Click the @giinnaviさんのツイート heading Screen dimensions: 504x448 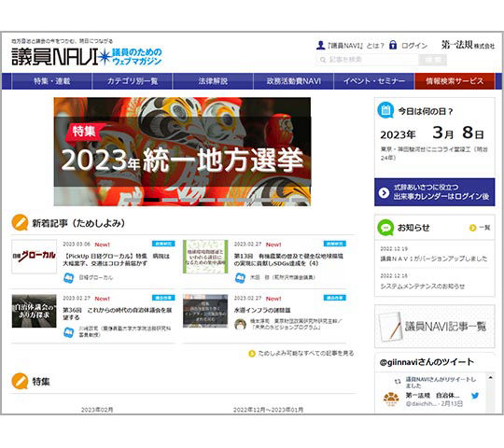[427, 362]
